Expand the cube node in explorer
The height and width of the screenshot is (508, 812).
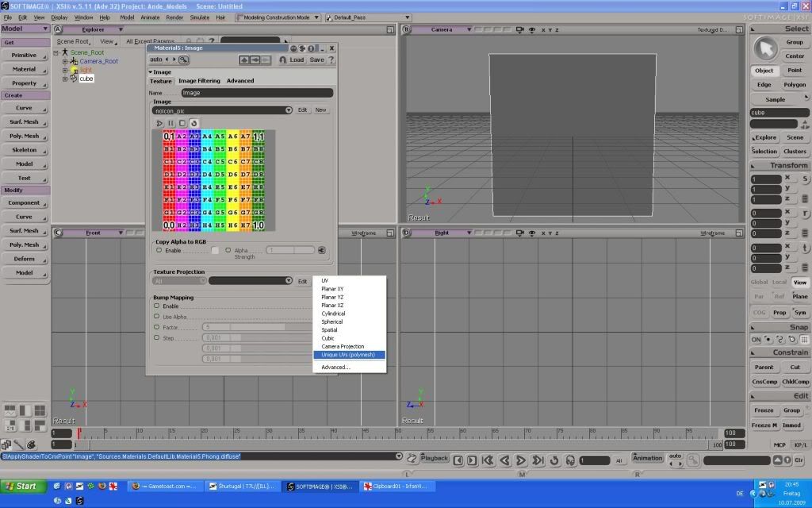pos(65,79)
